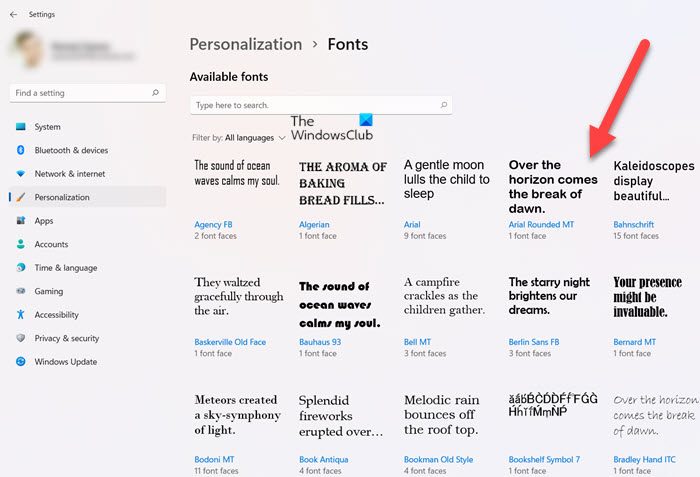Open Privacy & security section
This screenshot has height=477, width=700.
pos(67,338)
